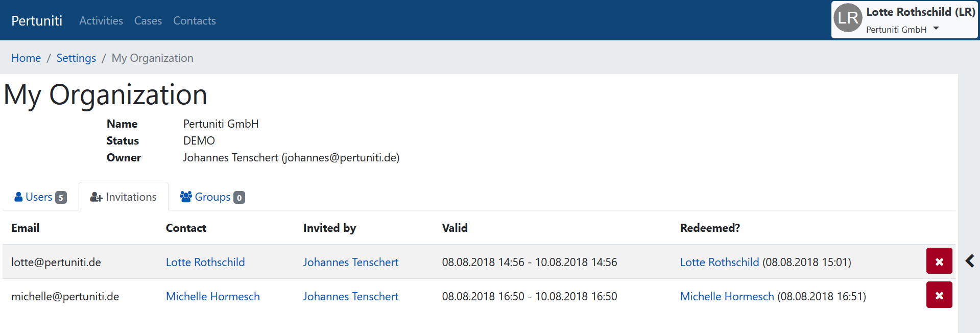Open Michelle Hormesch in Redeemed column
980x333 pixels.
click(x=727, y=296)
